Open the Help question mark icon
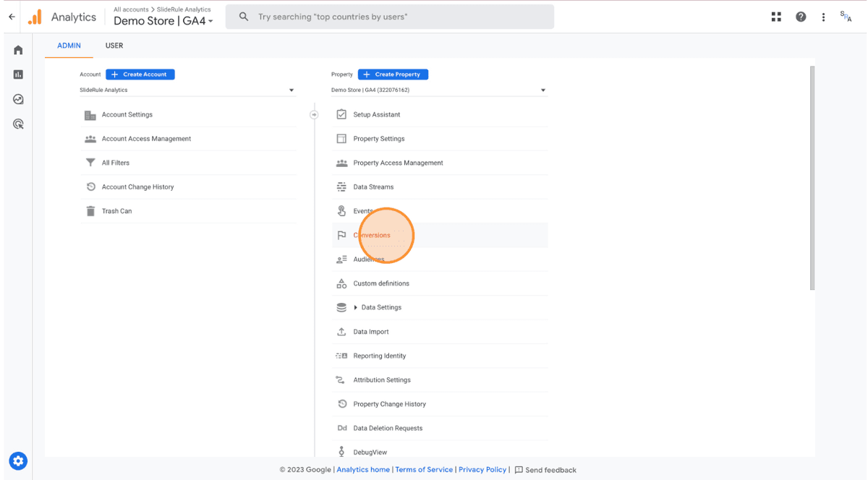This screenshot has width=868, height=480. (801, 17)
